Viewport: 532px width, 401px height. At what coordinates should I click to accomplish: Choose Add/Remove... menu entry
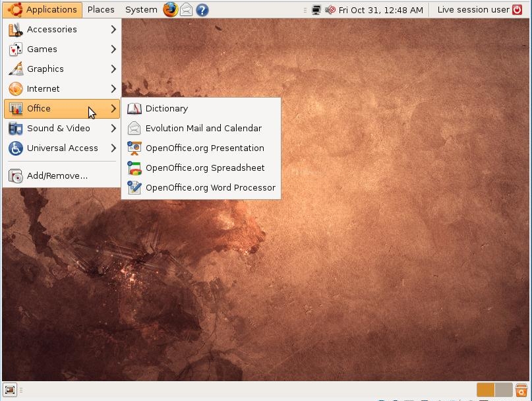[x=62, y=176]
